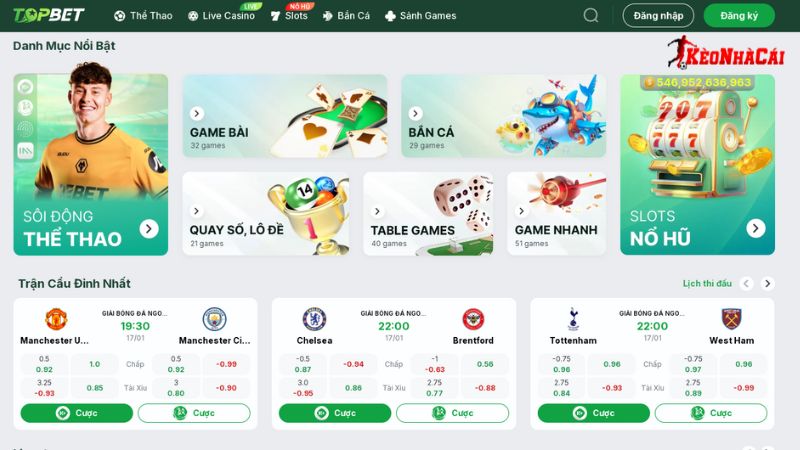Click the search magnifier icon in header
800x450 pixels.
pos(591,15)
